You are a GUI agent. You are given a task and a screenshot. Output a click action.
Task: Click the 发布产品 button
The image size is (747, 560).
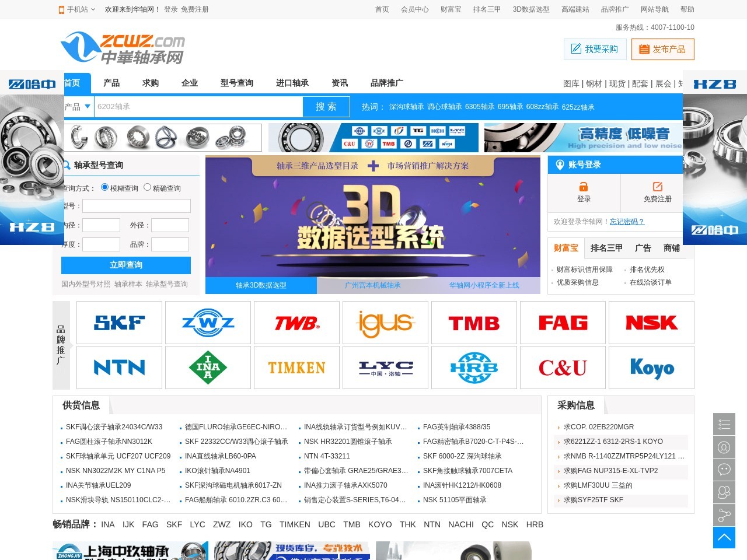click(x=663, y=49)
